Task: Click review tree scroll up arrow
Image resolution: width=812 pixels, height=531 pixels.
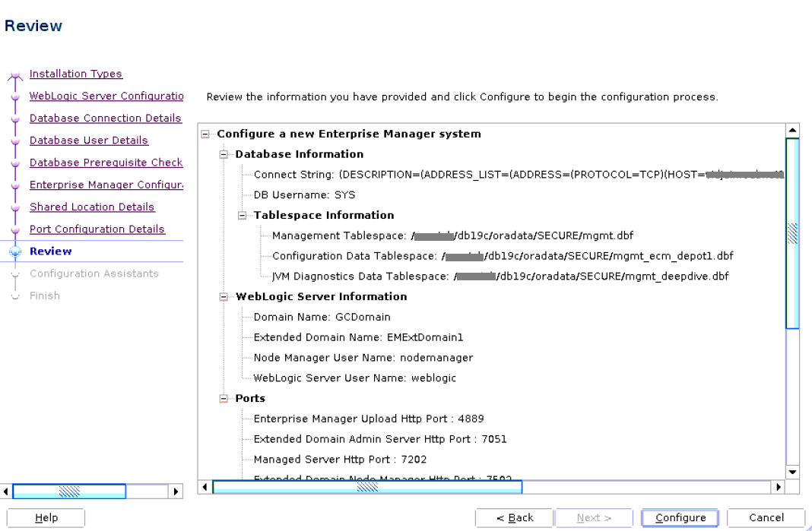Action: pos(792,131)
